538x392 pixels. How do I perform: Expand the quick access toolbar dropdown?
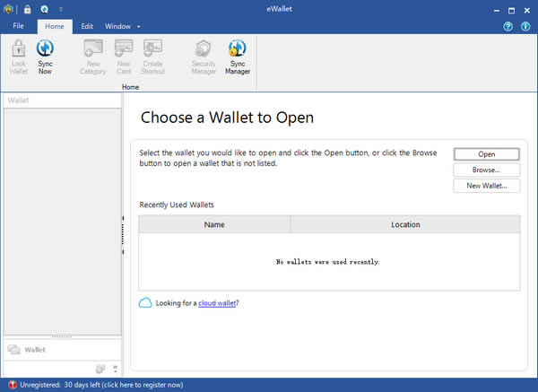pos(60,9)
